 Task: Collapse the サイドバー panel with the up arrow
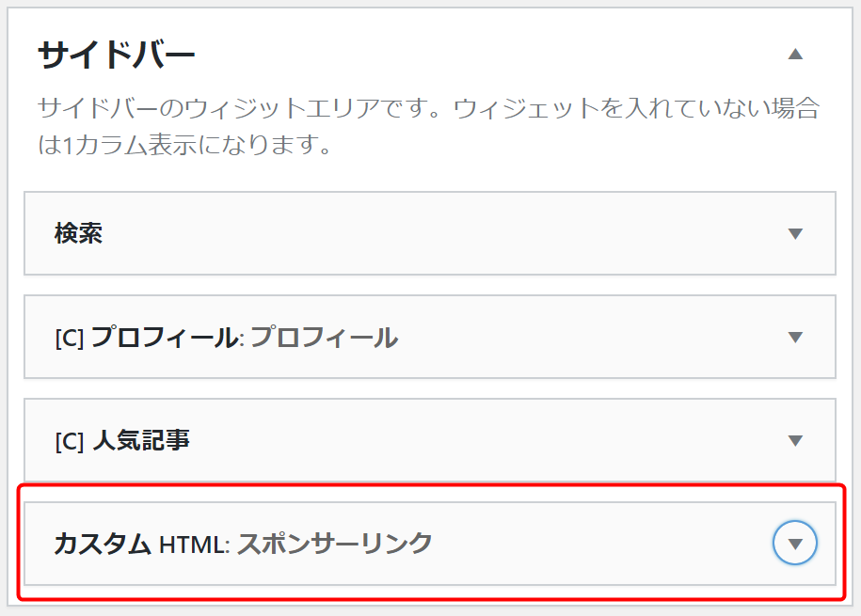click(x=795, y=54)
